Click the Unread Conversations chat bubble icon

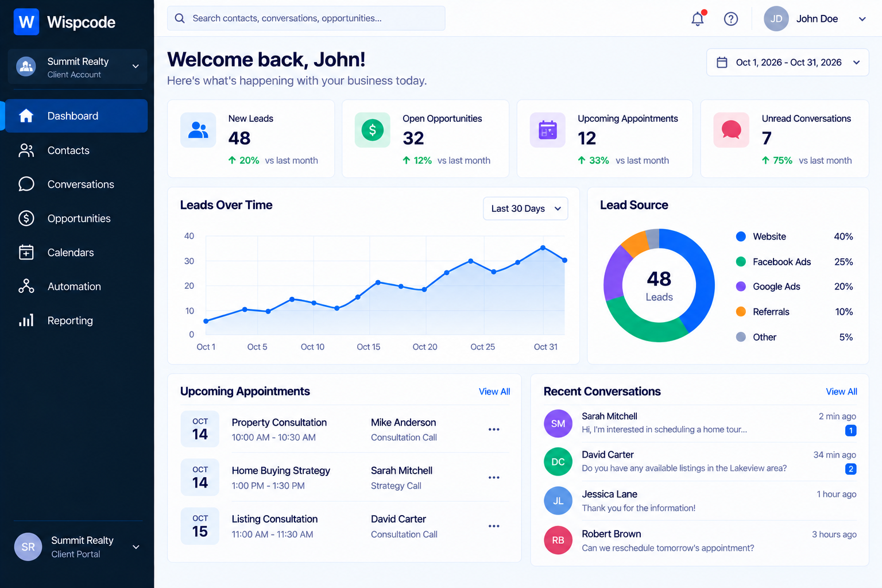coord(732,130)
